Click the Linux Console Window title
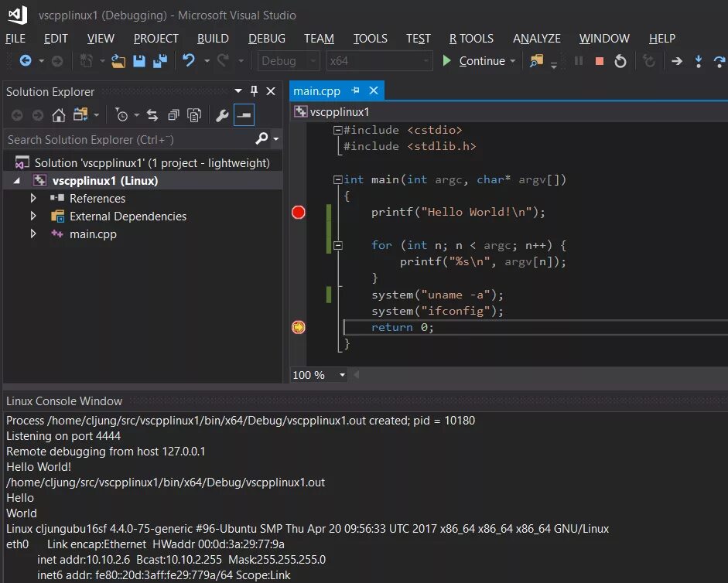Screen dimensions: 728x583 point(64,401)
